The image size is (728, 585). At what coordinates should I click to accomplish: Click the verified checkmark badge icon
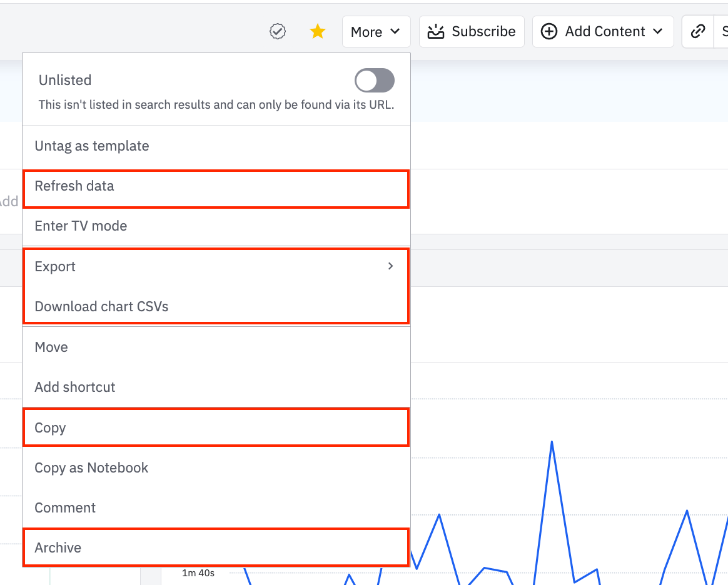[278, 31]
